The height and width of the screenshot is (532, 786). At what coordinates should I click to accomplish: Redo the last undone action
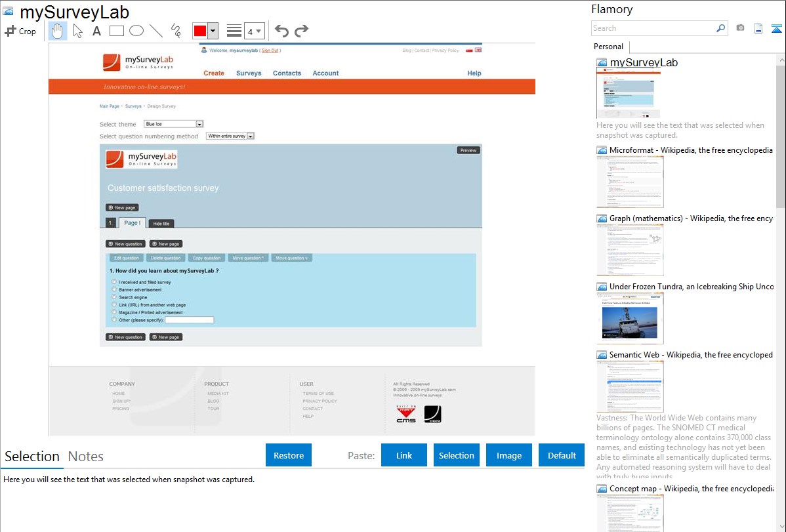[x=301, y=31]
